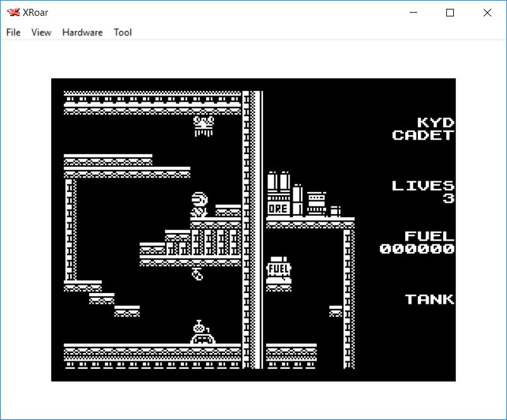Click the crab alien hanging from ceiling
The width and height of the screenshot is (507, 420).
coord(204,125)
